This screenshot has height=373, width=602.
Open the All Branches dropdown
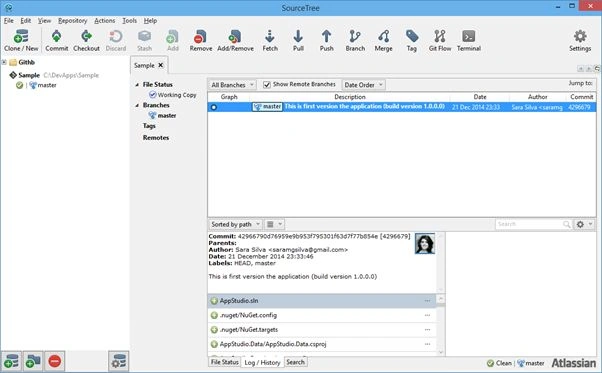(x=232, y=85)
